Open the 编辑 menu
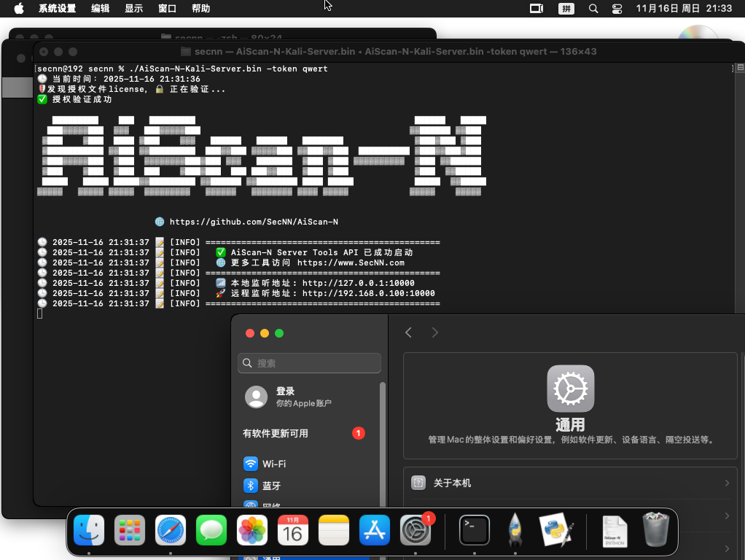Viewport: 745px width, 560px height. point(101,9)
